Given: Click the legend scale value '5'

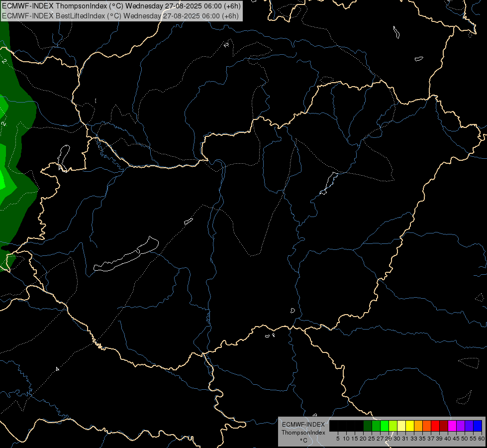Looking at the screenshot, I should tap(338, 439).
